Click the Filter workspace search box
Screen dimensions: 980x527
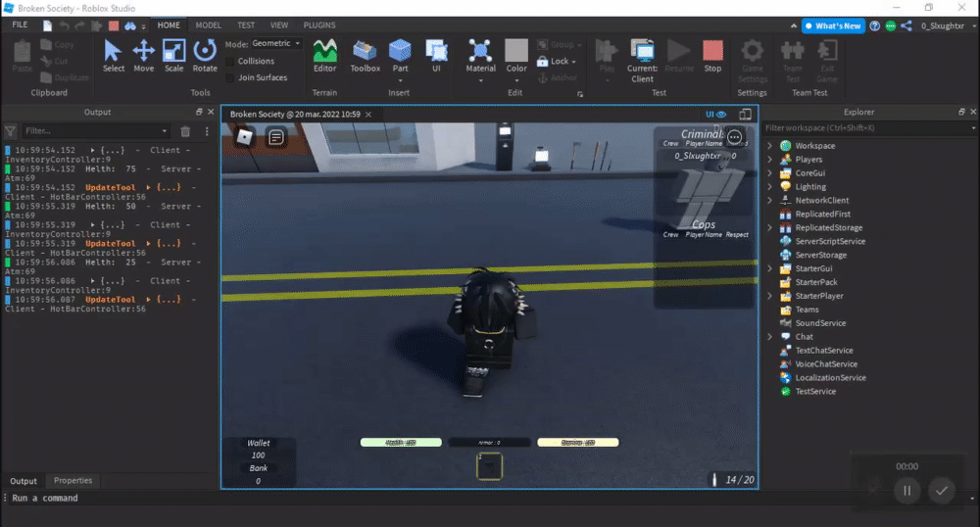870,128
